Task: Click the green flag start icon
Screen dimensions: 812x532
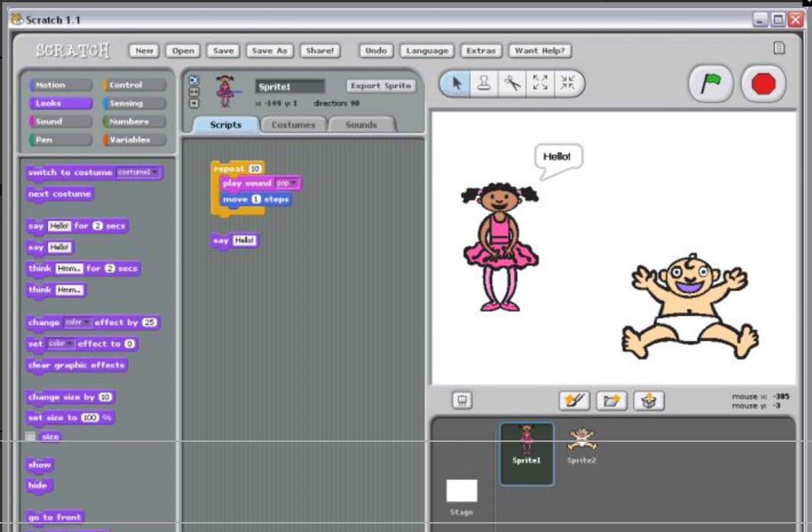Action: pyautogui.click(x=710, y=83)
